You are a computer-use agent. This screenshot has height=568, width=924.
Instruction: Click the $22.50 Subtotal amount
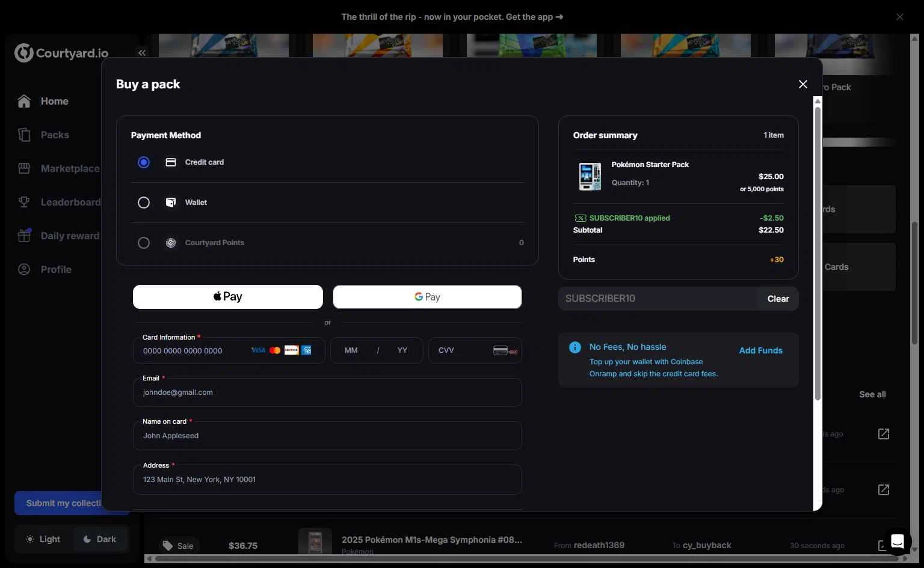click(771, 230)
